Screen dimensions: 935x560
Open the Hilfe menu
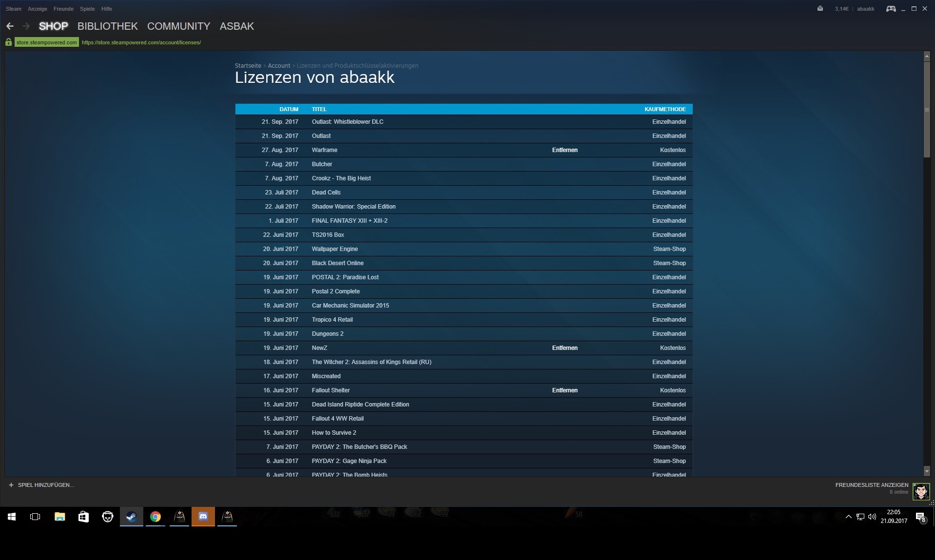click(107, 9)
